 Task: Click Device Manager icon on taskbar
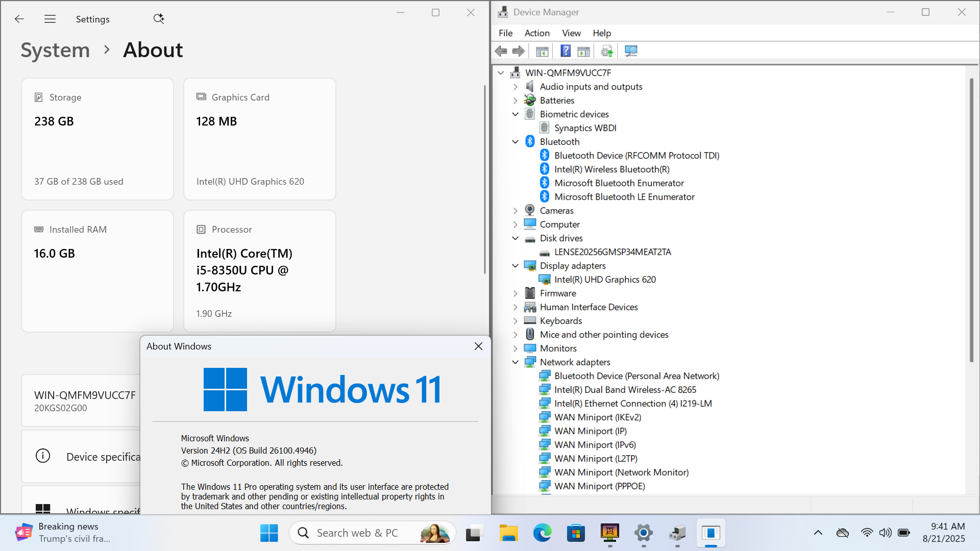(677, 533)
